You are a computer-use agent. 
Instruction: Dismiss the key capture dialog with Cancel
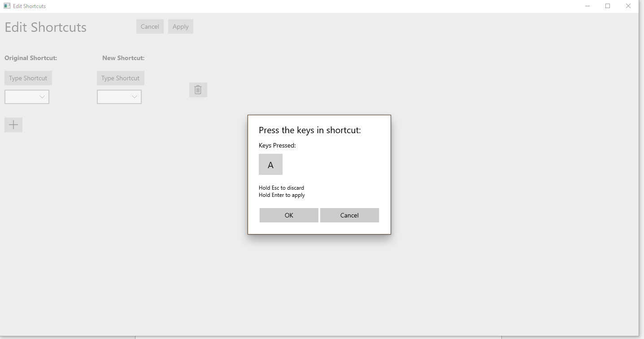tap(349, 215)
